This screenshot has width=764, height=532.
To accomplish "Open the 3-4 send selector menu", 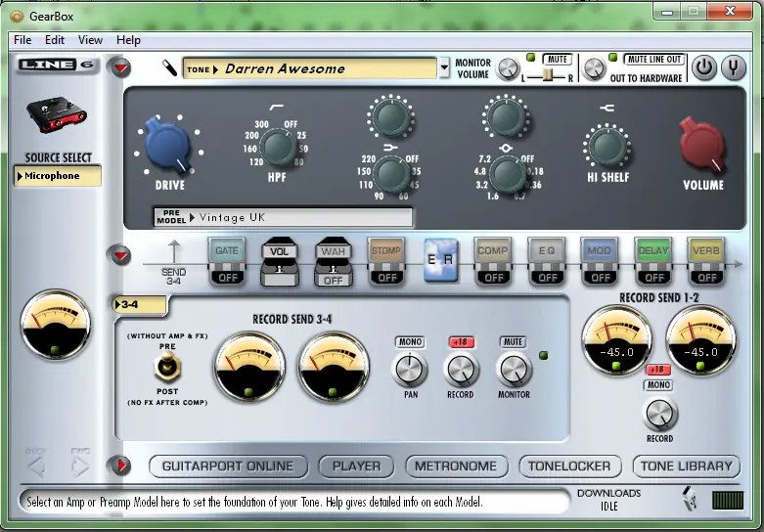I will click(x=140, y=305).
